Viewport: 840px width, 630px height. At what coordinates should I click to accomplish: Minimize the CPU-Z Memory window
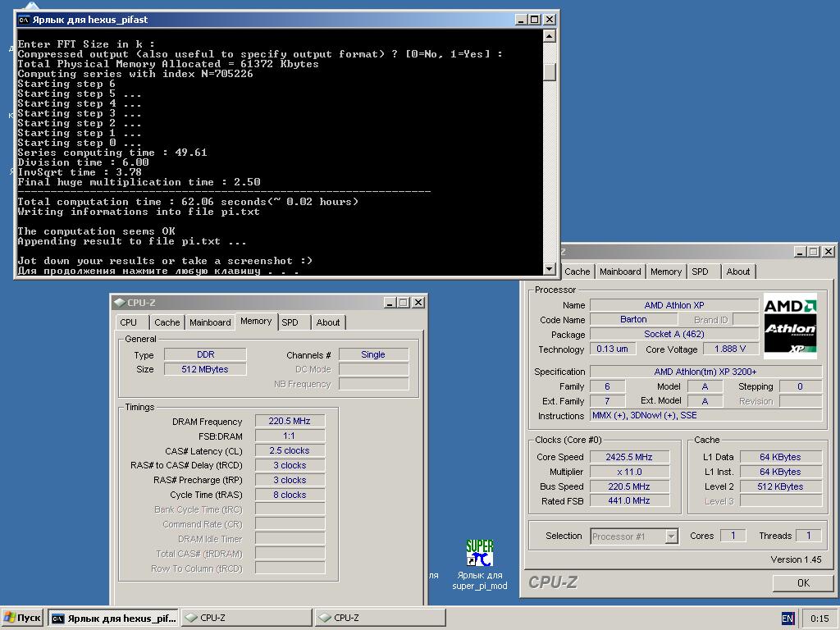[390, 303]
